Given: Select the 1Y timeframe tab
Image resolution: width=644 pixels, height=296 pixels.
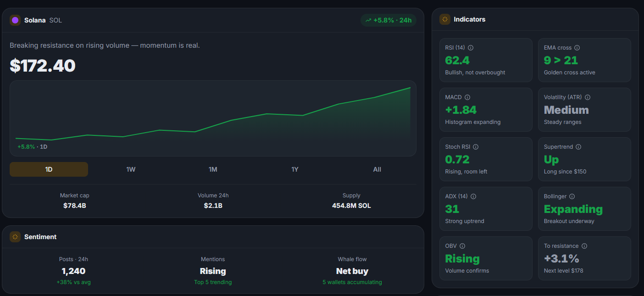Looking at the screenshot, I should [x=295, y=169].
